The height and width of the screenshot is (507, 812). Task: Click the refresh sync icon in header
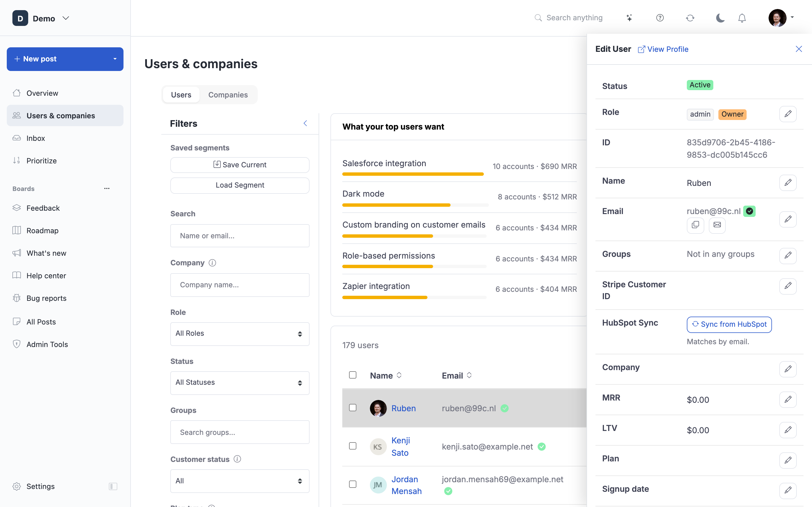(x=690, y=18)
